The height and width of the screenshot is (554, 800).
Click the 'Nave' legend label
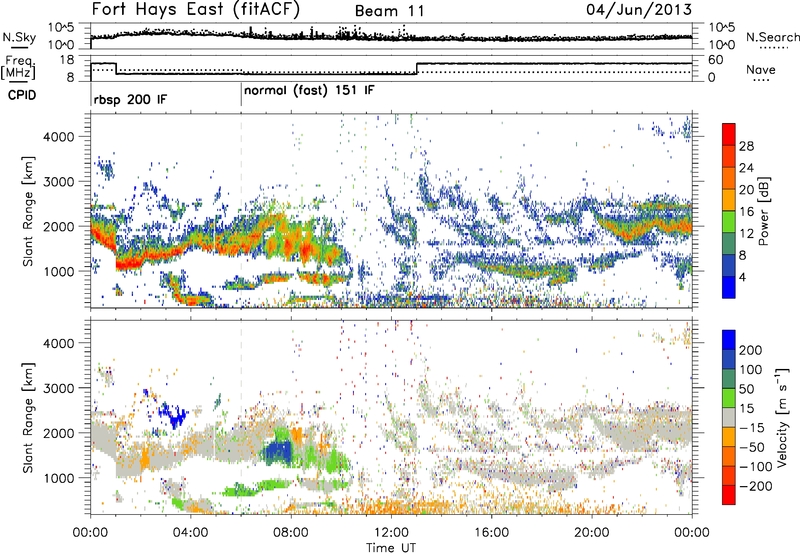pos(761,70)
